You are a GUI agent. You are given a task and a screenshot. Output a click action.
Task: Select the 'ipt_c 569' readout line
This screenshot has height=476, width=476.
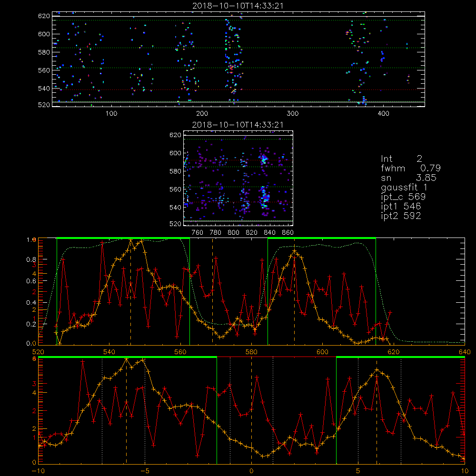pos(403,197)
